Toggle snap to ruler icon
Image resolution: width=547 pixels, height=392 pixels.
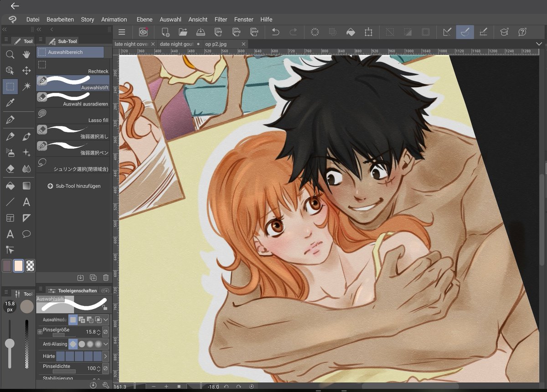tap(447, 32)
